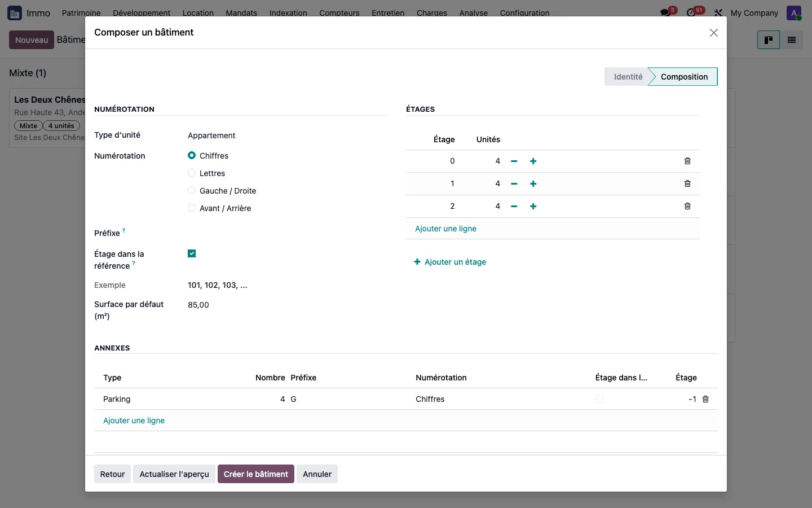
Task: Delete floor 2 row
Action: (x=687, y=207)
